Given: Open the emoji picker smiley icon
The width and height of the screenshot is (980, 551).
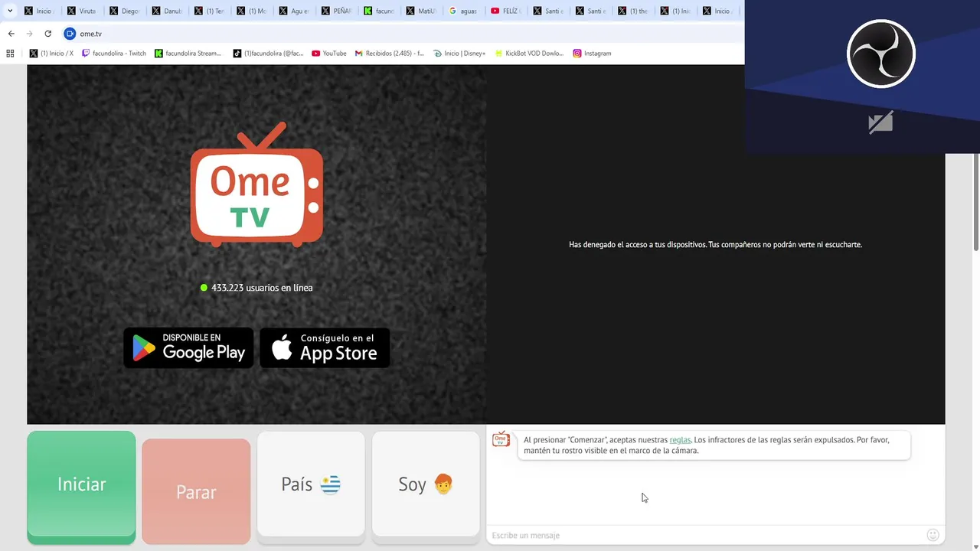Looking at the screenshot, I should coord(933,535).
